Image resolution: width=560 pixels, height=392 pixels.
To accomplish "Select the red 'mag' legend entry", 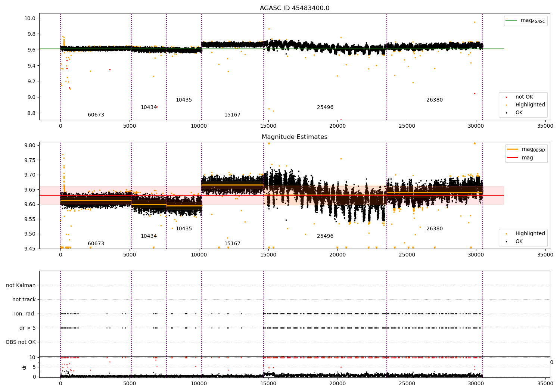I will pos(520,158).
